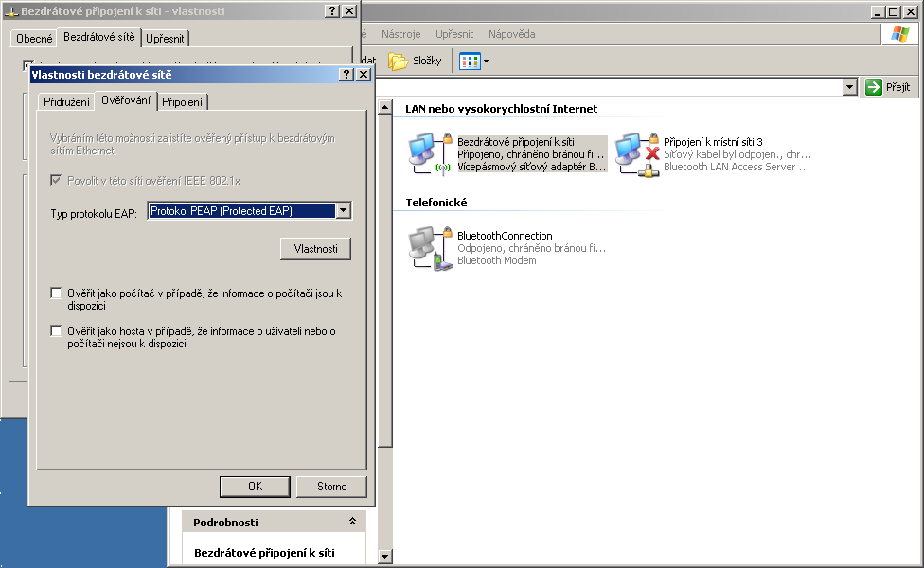Click the scroll down arrow of the side panel

click(384, 556)
